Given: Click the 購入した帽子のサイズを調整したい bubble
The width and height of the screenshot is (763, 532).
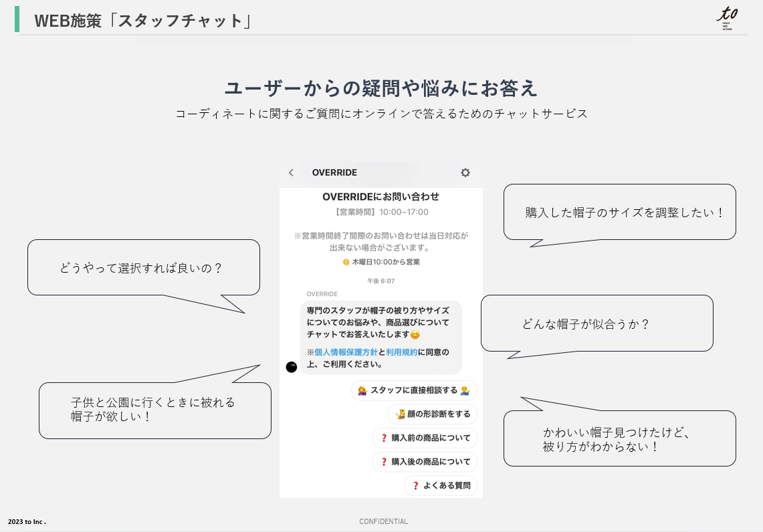Looking at the screenshot, I should pyautogui.click(x=619, y=212).
